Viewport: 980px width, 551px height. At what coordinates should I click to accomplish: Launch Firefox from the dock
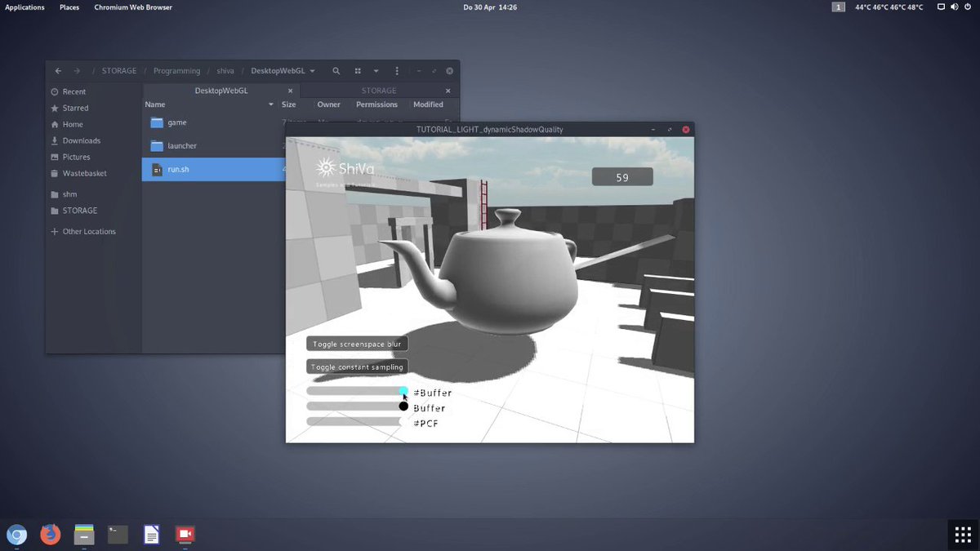coord(50,535)
